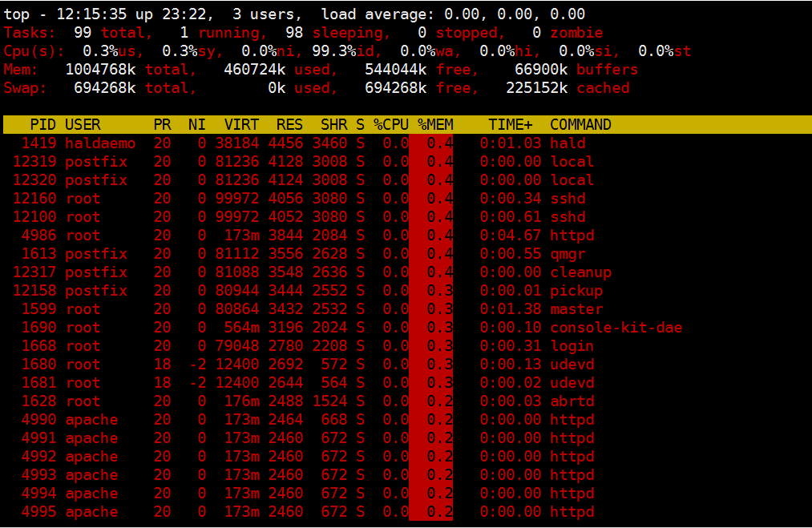Click the TIME+ column header

tap(510, 125)
